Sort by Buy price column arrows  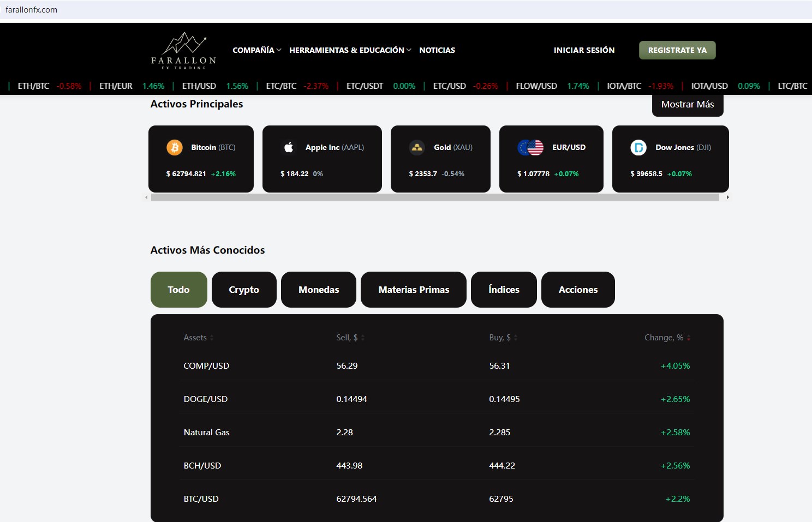pyautogui.click(x=516, y=338)
